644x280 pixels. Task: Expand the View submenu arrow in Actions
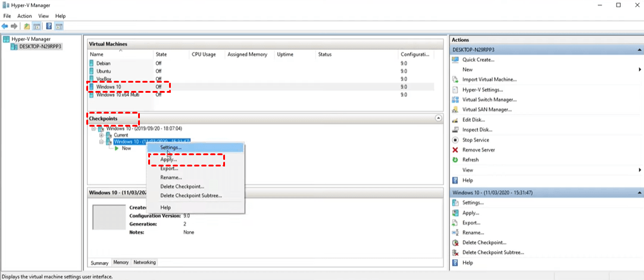pos(640,170)
